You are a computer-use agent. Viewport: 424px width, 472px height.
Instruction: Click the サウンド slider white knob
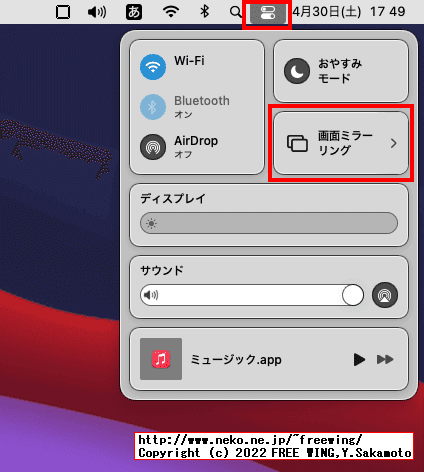[x=353, y=295]
